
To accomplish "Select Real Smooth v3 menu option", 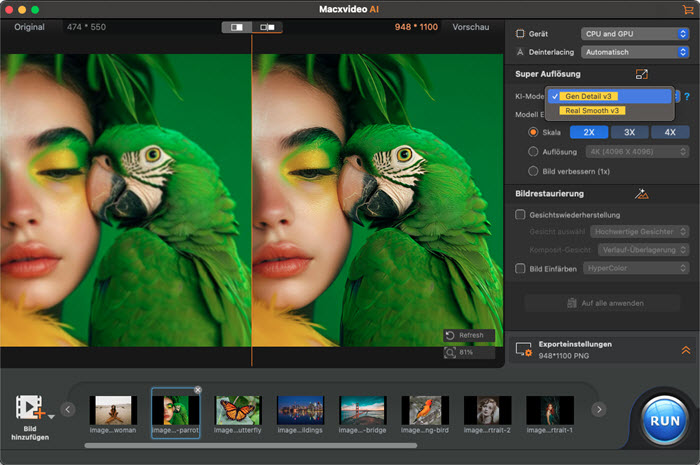I will pos(610,110).
